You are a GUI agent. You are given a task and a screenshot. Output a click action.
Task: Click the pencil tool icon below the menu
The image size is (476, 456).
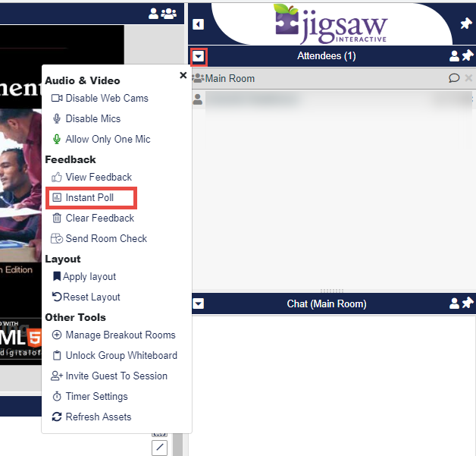(x=159, y=448)
